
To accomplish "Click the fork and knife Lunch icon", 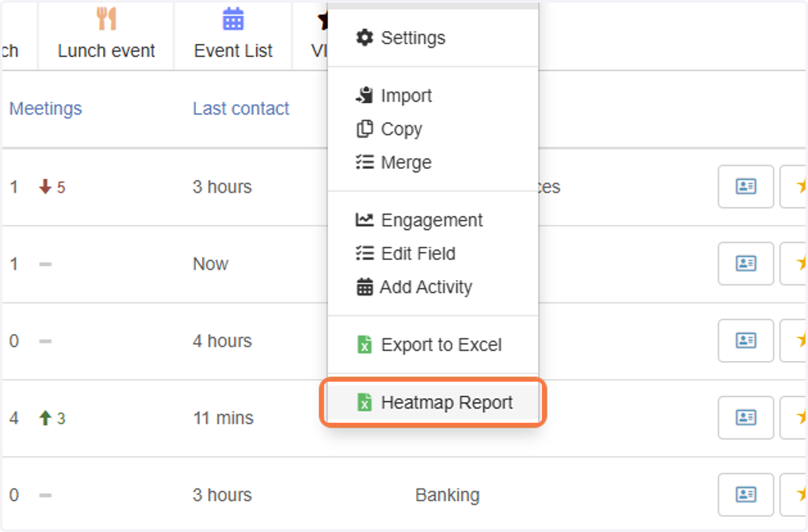I will coord(106,19).
